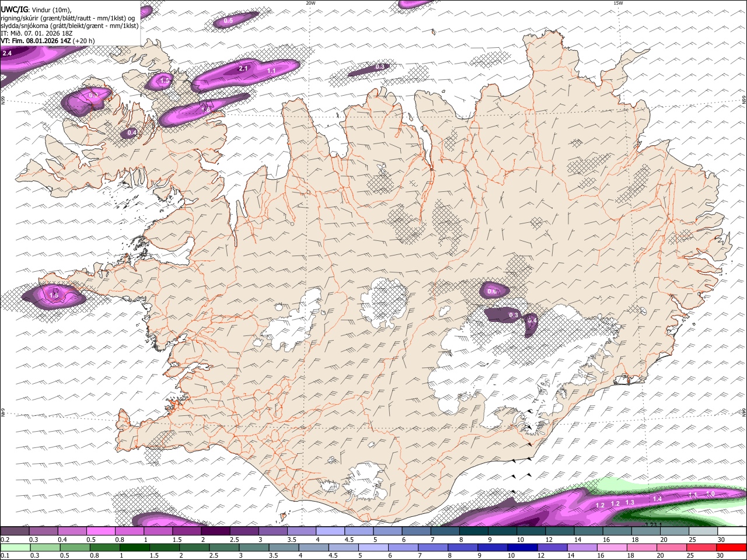Pick the pale green first swatch in the lower scale
Viewport: 747px width, 560px height.
pos(15,548)
